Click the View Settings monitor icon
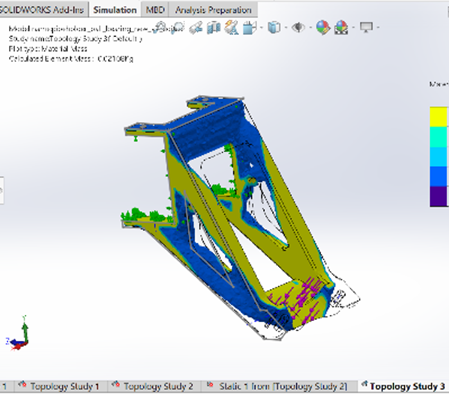This screenshot has width=449, height=394. click(x=366, y=27)
